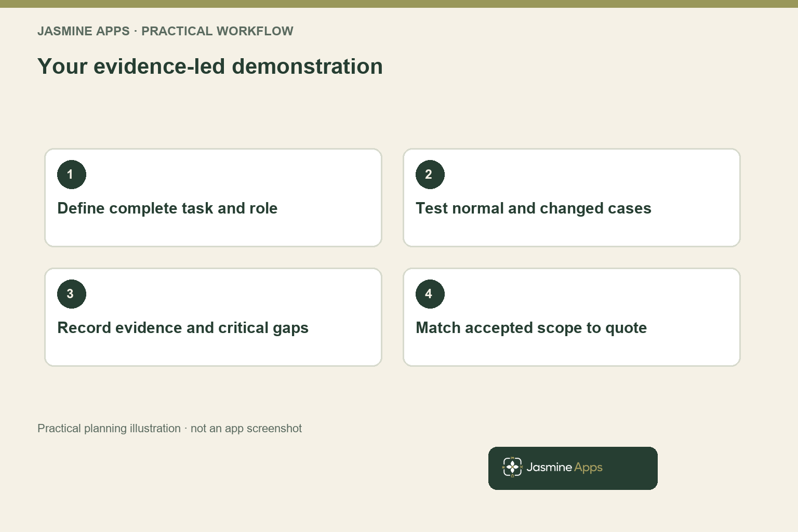The width and height of the screenshot is (798, 532).
Task: Click the 'JASMINE APPS · PRACTICAL WORKFLOW' label
Action: [165, 31]
